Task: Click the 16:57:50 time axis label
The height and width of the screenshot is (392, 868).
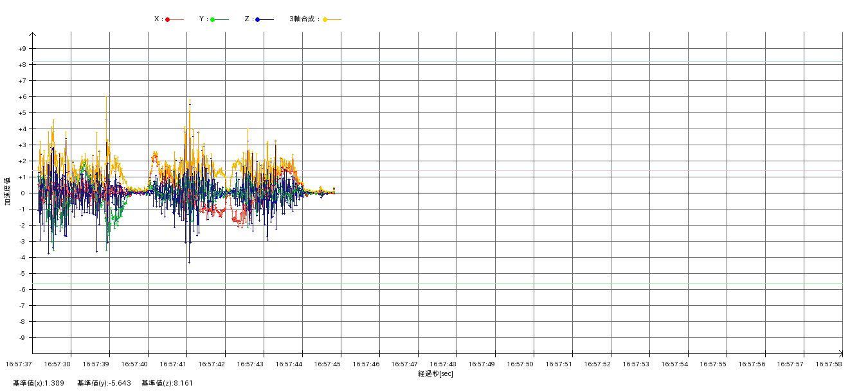Action: point(520,364)
